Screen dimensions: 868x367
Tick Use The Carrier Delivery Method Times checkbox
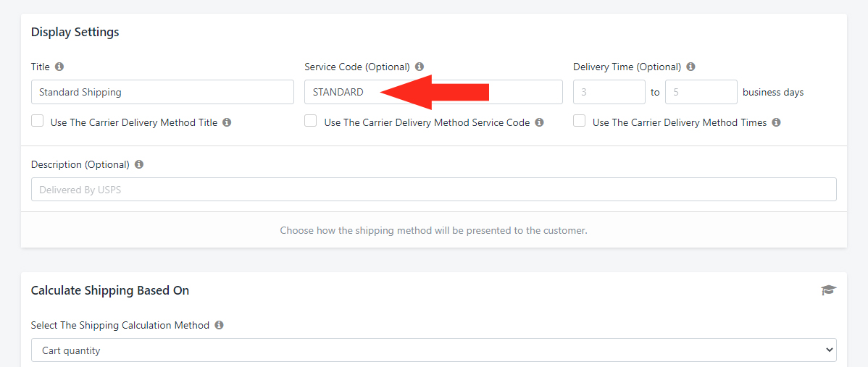pyautogui.click(x=579, y=121)
